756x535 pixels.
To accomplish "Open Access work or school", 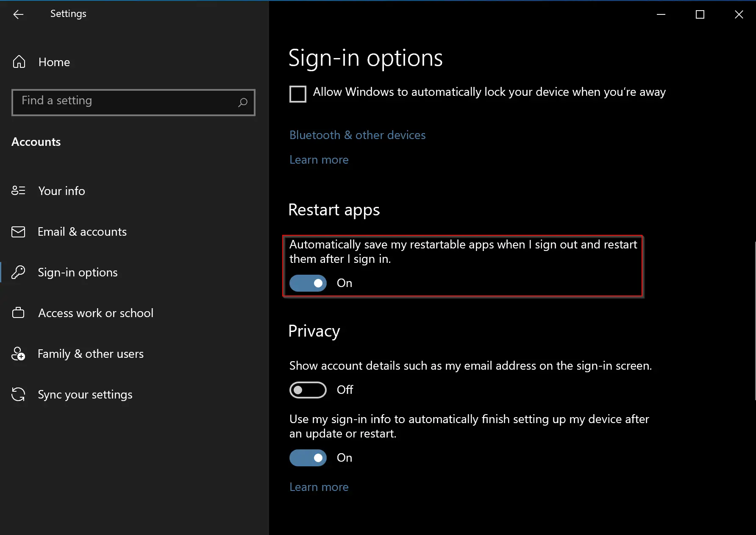I will tap(96, 313).
